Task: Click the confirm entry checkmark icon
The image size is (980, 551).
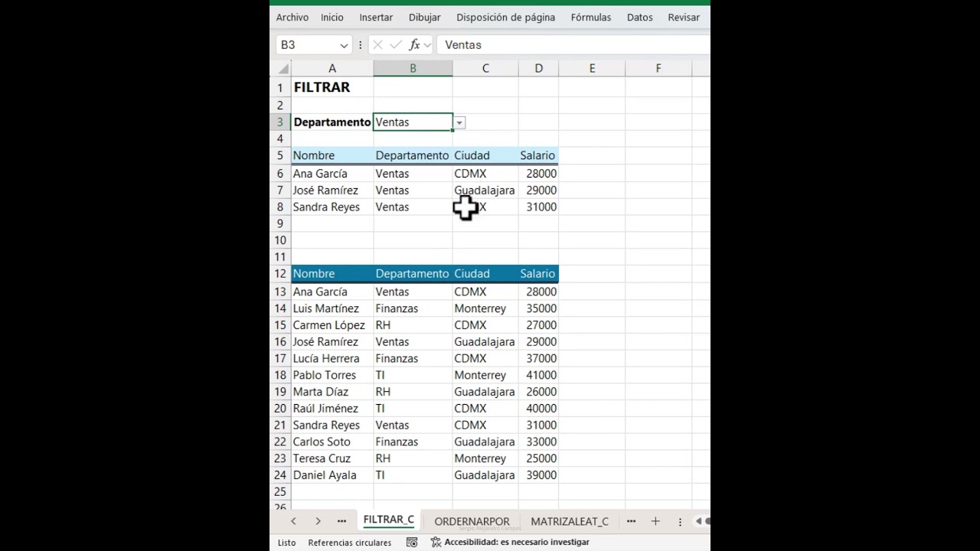Action: (396, 45)
